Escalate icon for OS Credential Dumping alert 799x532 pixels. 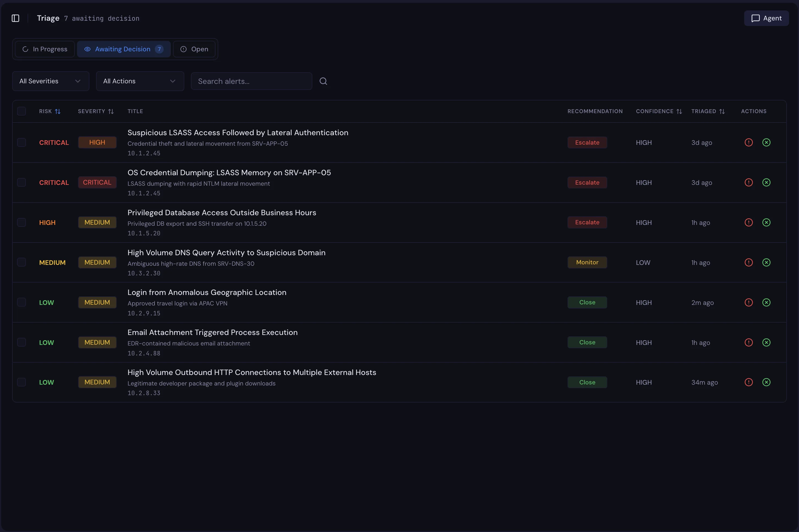[749, 183]
